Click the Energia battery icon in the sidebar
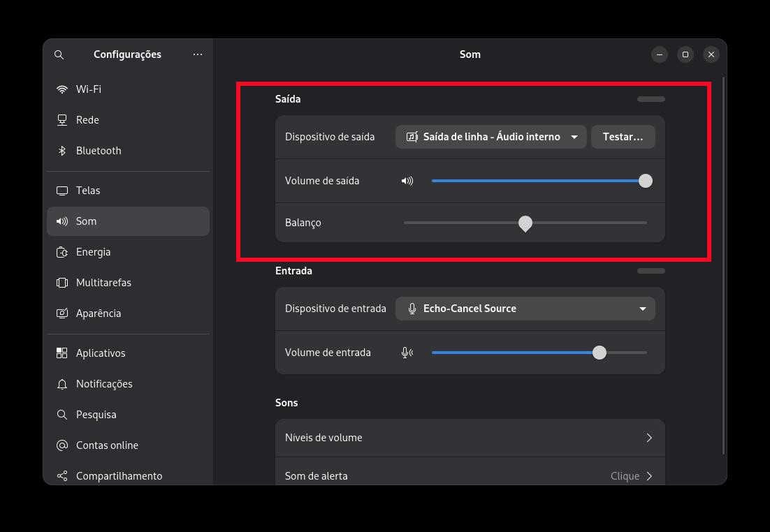 62,252
